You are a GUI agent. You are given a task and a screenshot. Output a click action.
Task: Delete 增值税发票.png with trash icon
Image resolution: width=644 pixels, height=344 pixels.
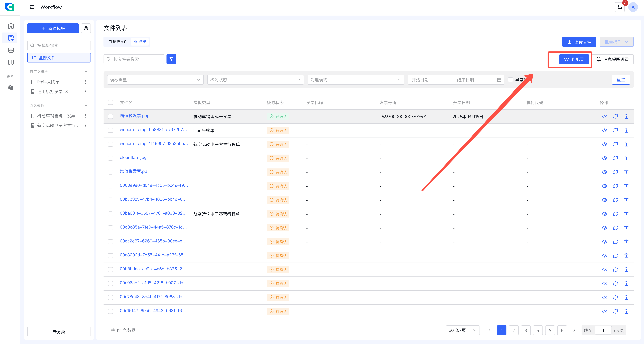point(627,116)
